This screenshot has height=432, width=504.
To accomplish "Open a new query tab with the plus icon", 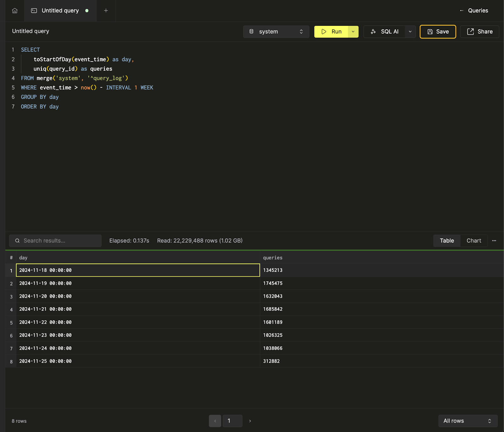I will (106, 10).
